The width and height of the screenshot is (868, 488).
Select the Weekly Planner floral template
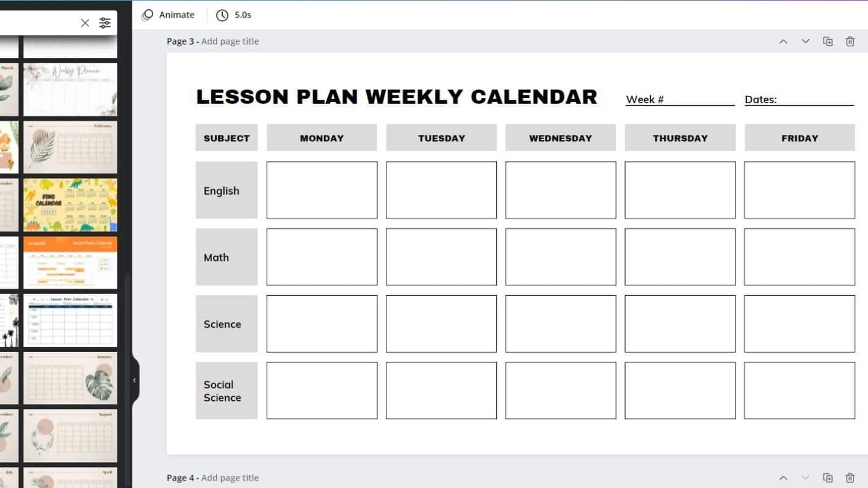[x=70, y=89]
